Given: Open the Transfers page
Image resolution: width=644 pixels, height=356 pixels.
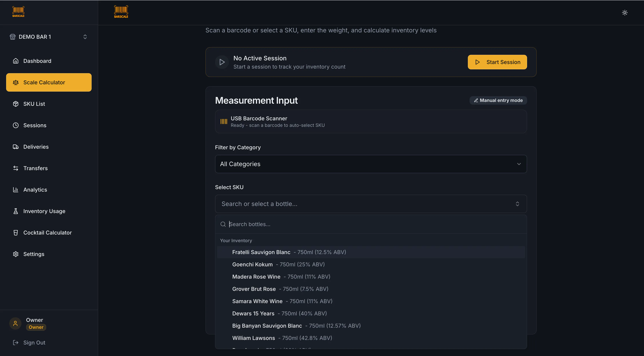Looking at the screenshot, I should [x=49, y=168].
